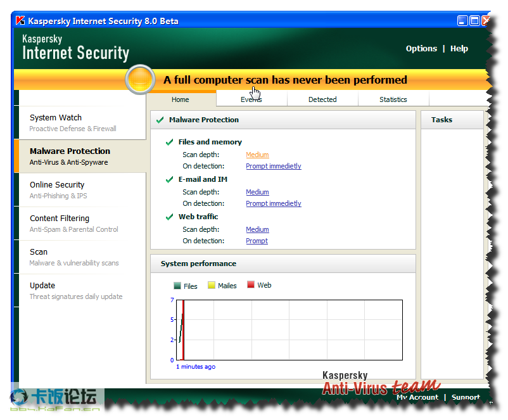Open the Content Filtering section
Screen dimensions: 508x420
(x=82, y=224)
